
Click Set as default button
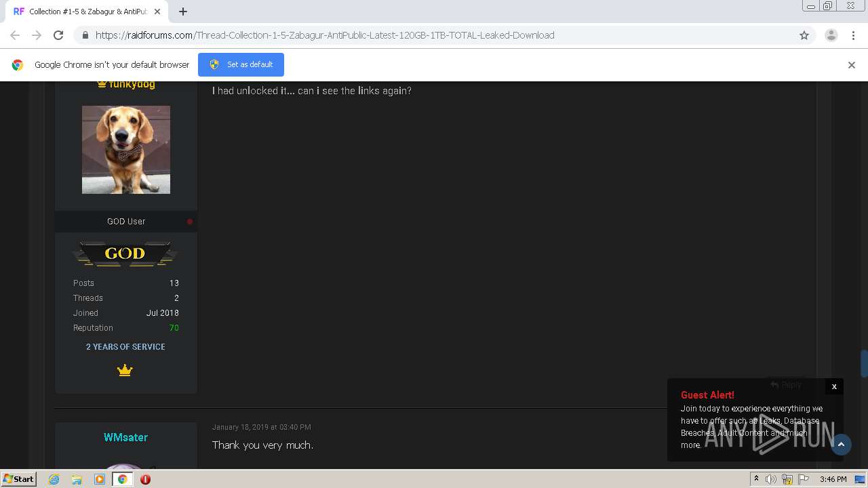tap(241, 64)
